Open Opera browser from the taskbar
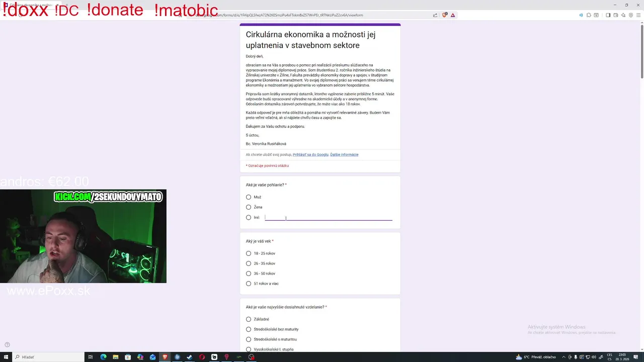 pos(202,357)
